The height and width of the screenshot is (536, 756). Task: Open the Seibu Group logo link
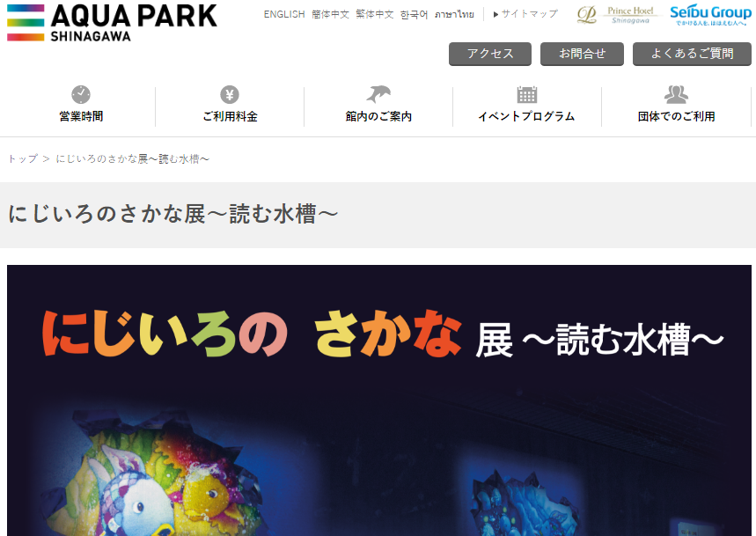(710, 16)
